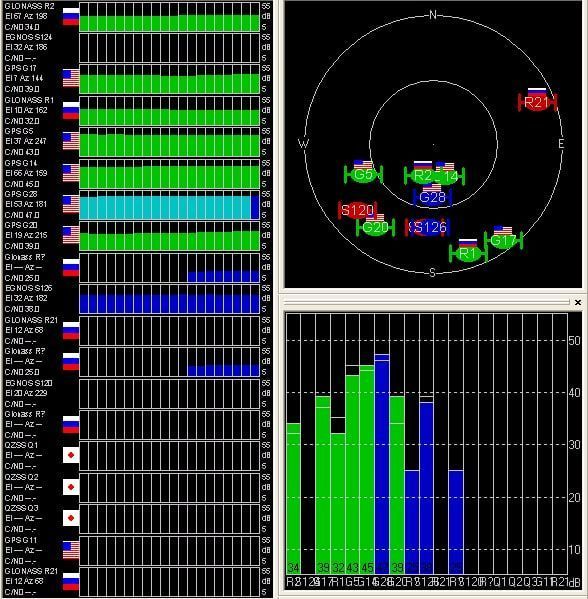Click the Russian flag beside GLONASS R2
588x599 pixels.
pyautogui.click(x=71, y=16)
